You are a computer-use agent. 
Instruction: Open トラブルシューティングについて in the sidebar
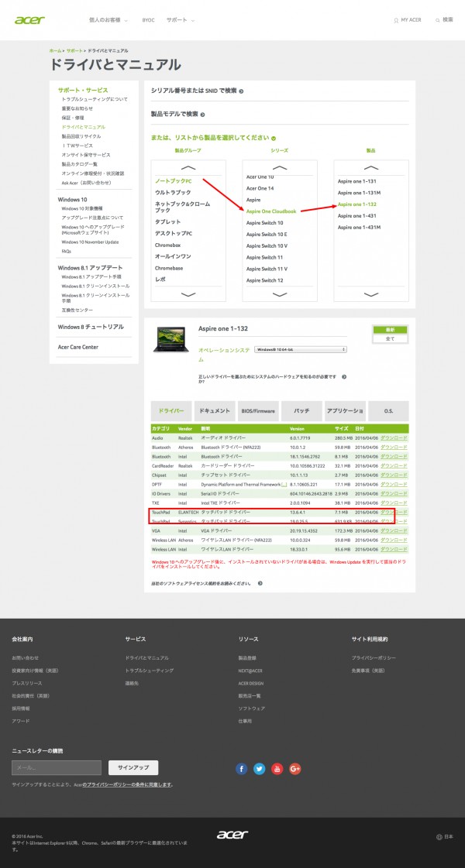pos(95,99)
